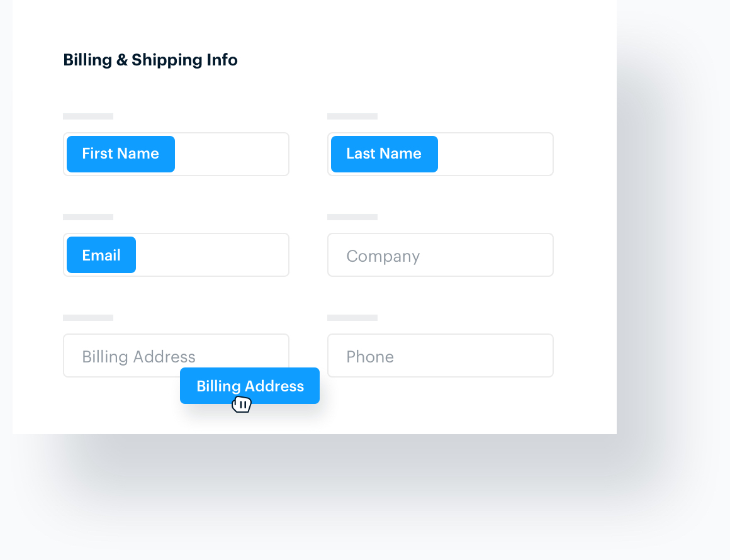Select the First Name field tag
Screen dimensions: 730x560
[120, 154]
